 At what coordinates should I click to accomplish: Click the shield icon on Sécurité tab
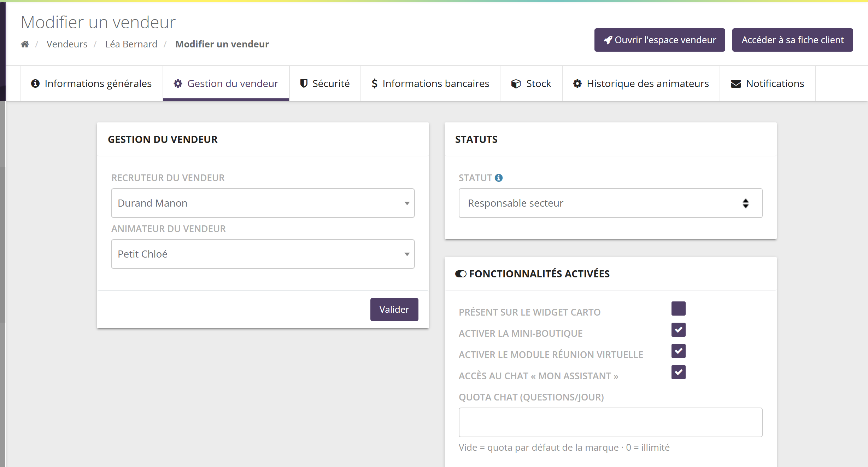tap(304, 83)
